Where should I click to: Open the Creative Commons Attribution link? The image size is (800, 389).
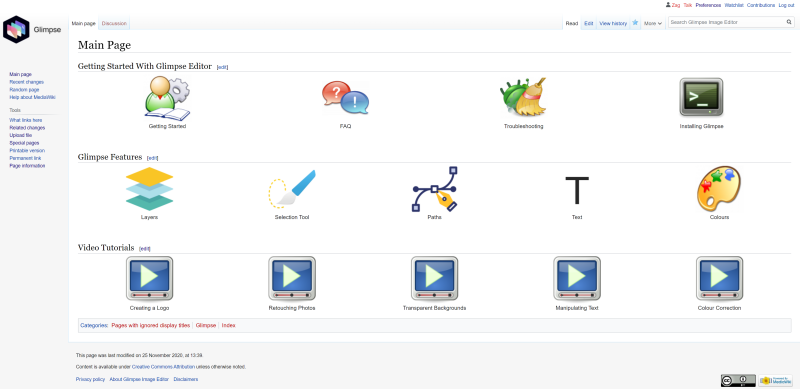pyautogui.click(x=163, y=367)
